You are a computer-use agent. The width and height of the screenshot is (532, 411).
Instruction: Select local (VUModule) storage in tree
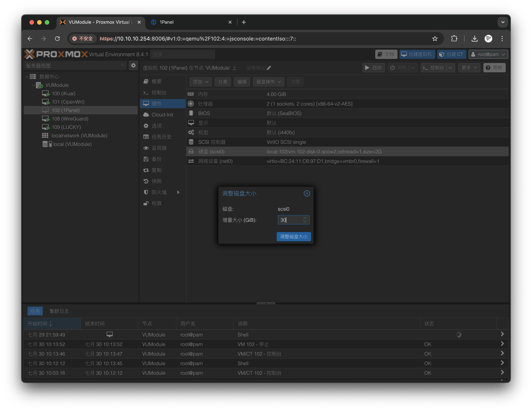[x=72, y=144]
